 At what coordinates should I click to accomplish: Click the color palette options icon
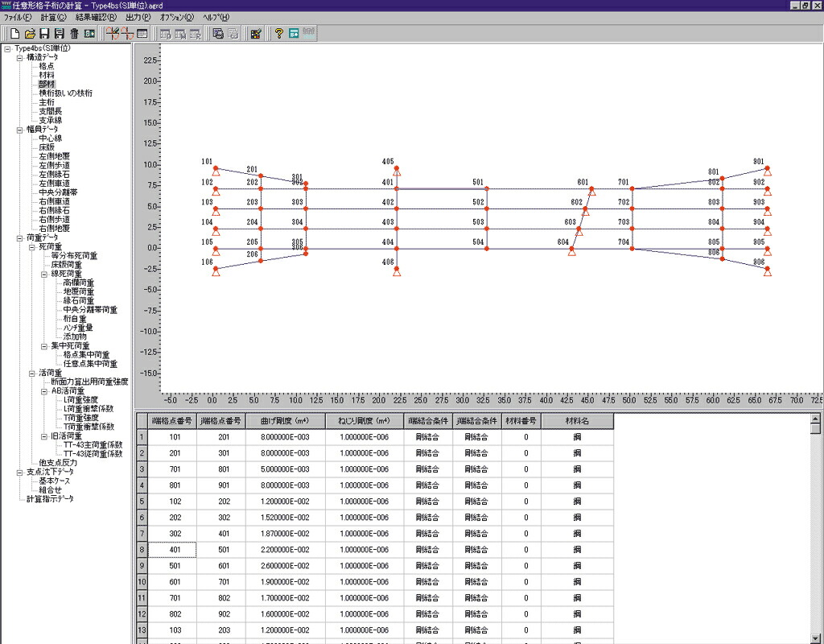[x=256, y=34]
